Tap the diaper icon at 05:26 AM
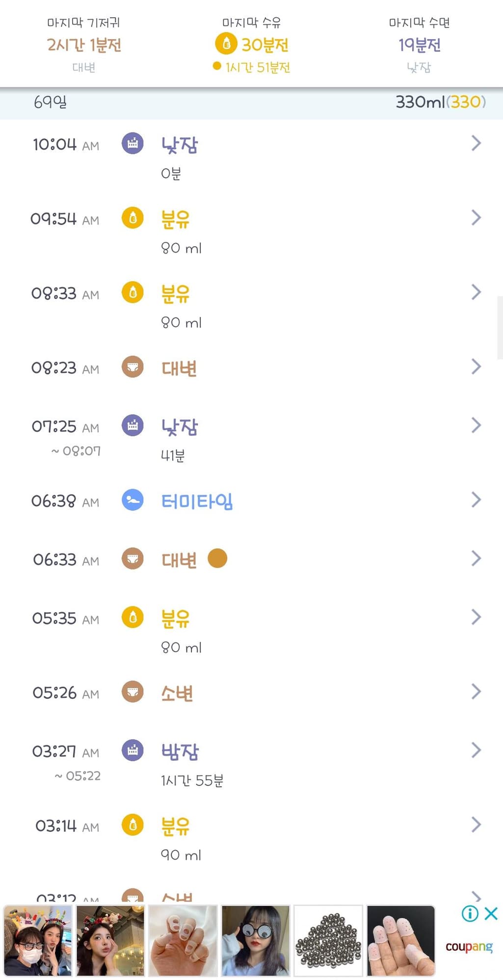Screen dimensions: 503x980 click(132, 692)
